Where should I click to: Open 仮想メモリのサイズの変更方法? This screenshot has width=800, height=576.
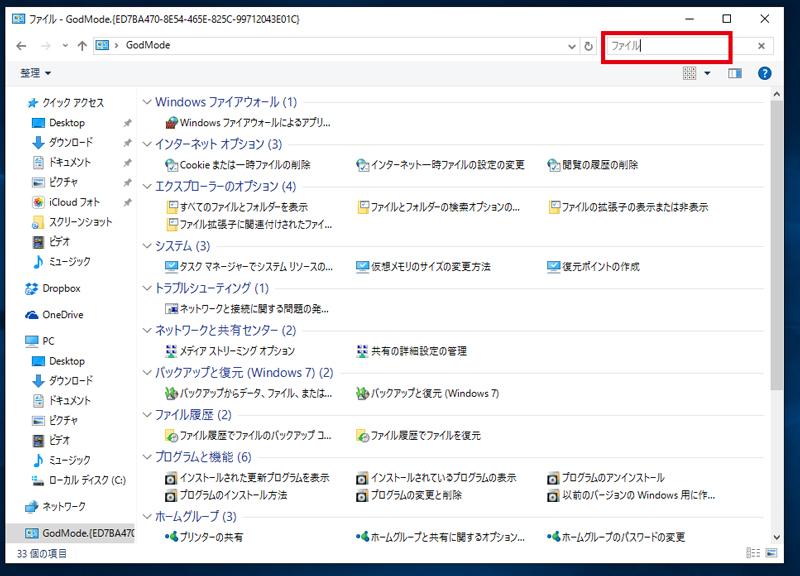(x=423, y=267)
